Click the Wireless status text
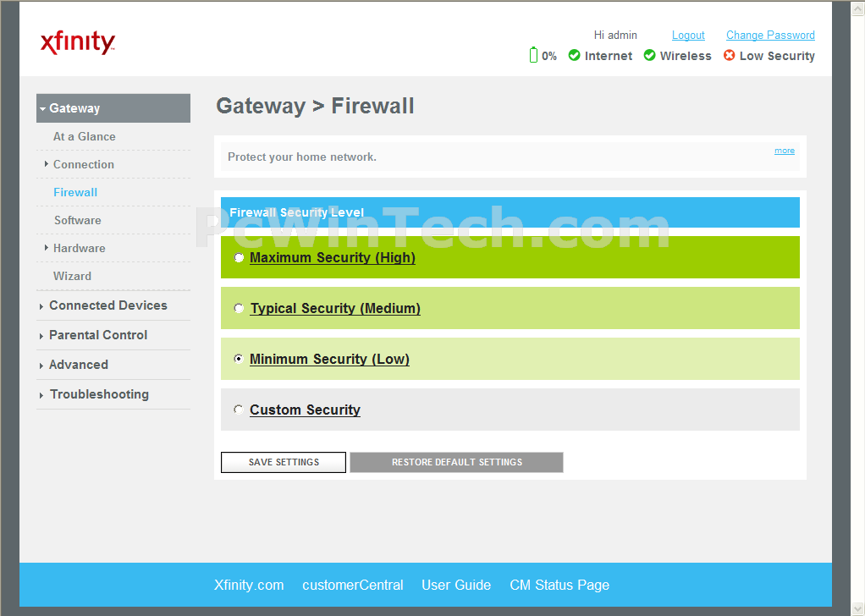The image size is (865, 616). (x=686, y=56)
